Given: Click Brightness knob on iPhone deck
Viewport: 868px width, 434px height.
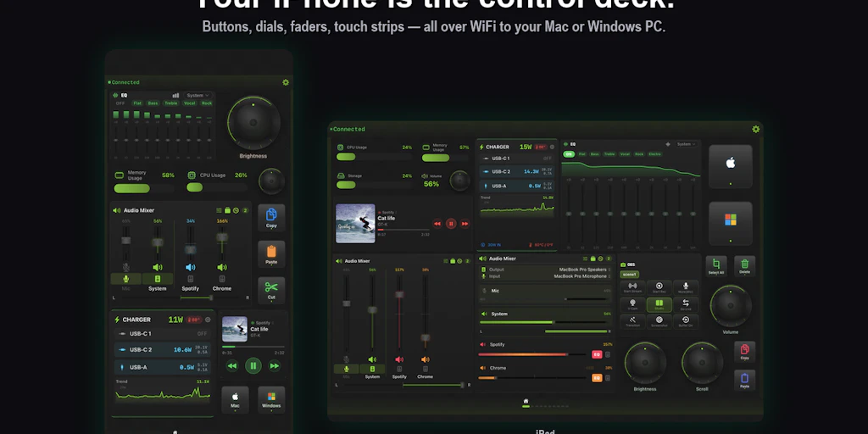Looking at the screenshot, I should click(x=253, y=123).
